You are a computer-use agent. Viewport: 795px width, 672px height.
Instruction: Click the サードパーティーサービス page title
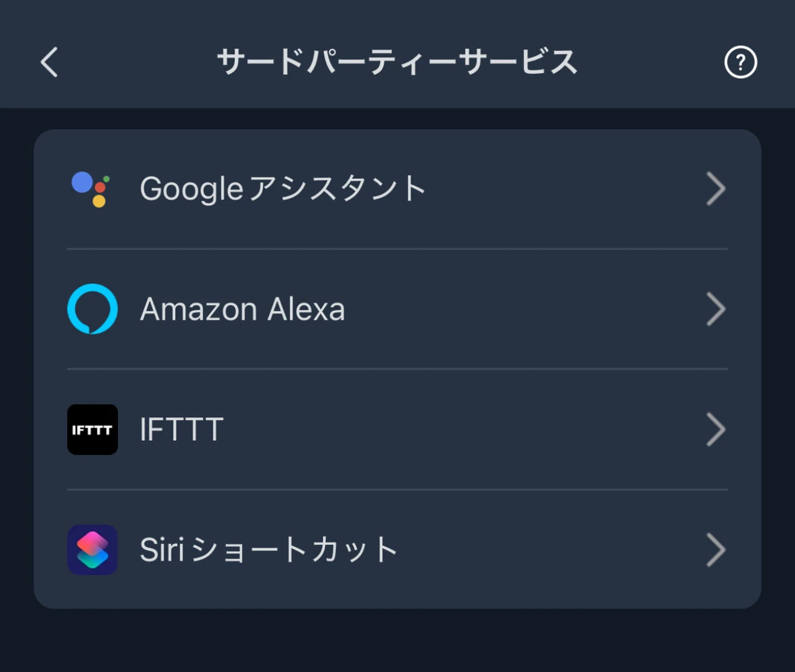click(397, 62)
